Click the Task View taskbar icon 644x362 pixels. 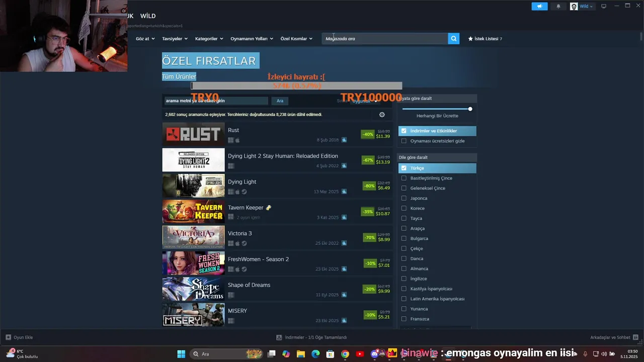[x=272, y=354]
